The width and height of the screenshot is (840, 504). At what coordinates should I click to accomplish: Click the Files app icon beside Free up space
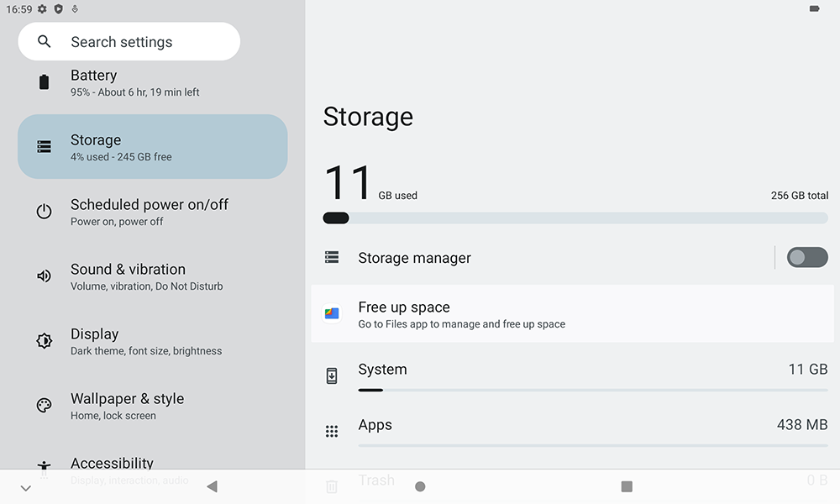pyautogui.click(x=332, y=314)
